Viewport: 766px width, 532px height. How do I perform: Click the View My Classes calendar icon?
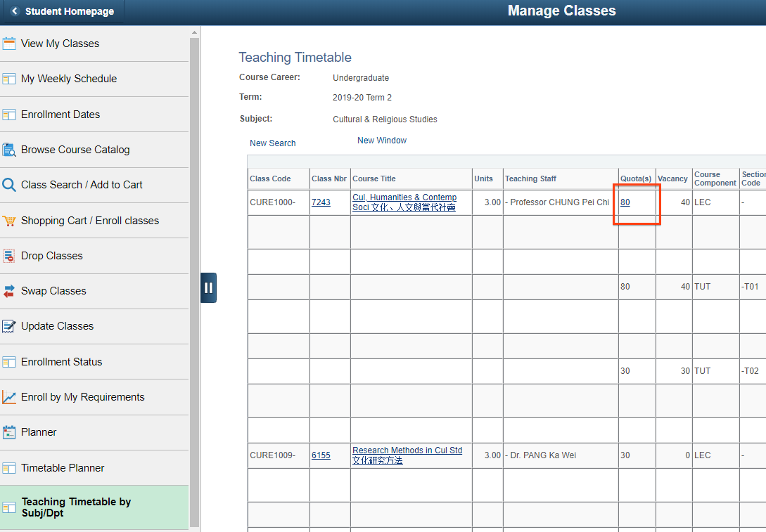[x=9, y=44]
